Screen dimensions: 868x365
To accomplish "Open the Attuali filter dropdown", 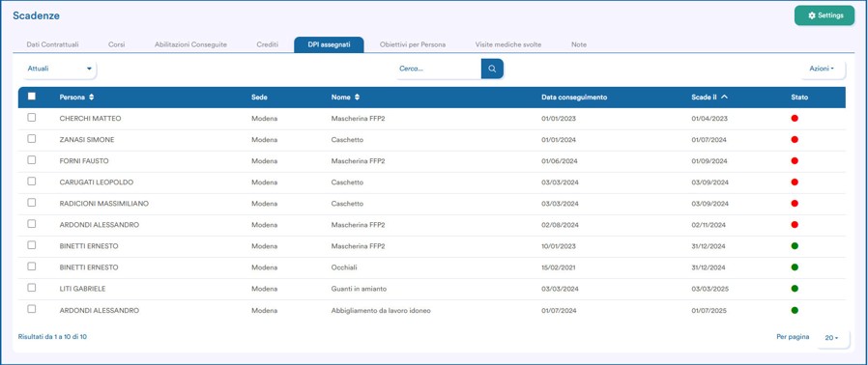I will coord(59,69).
